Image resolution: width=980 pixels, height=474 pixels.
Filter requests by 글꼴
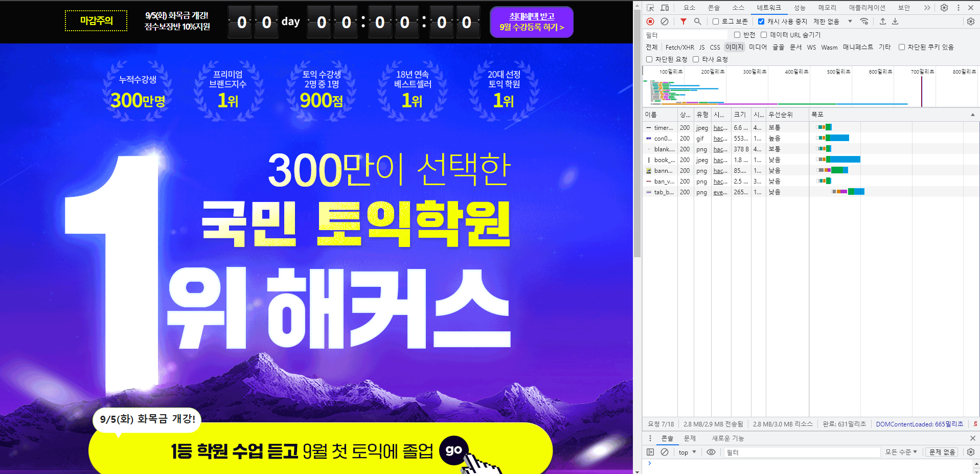tap(778, 47)
